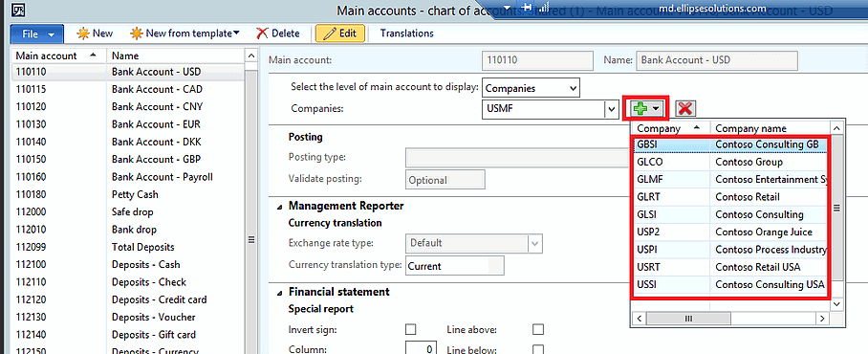Click the application icon in title bar
Screen dimensions: 868x354
tap(18, 11)
